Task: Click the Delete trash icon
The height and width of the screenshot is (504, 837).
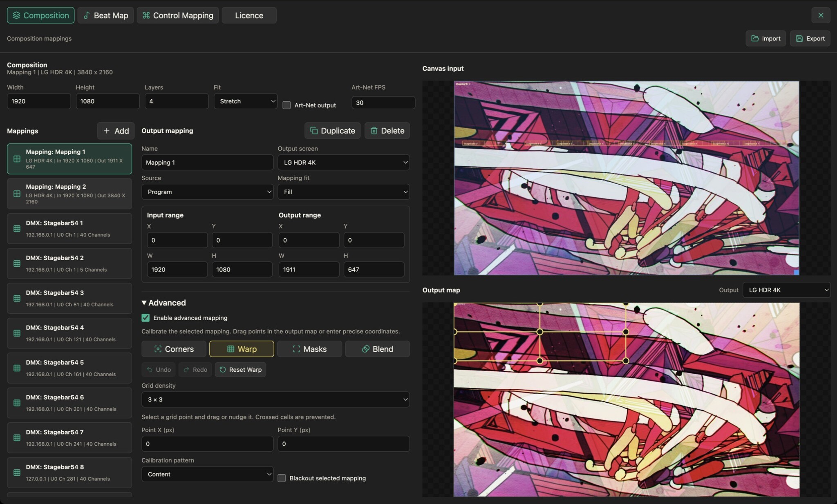Action: [374, 131]
